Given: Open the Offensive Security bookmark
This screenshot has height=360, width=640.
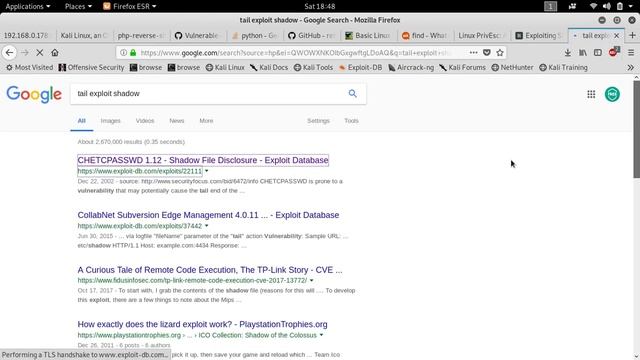Looking at the screenshot, I should (91, 68).
